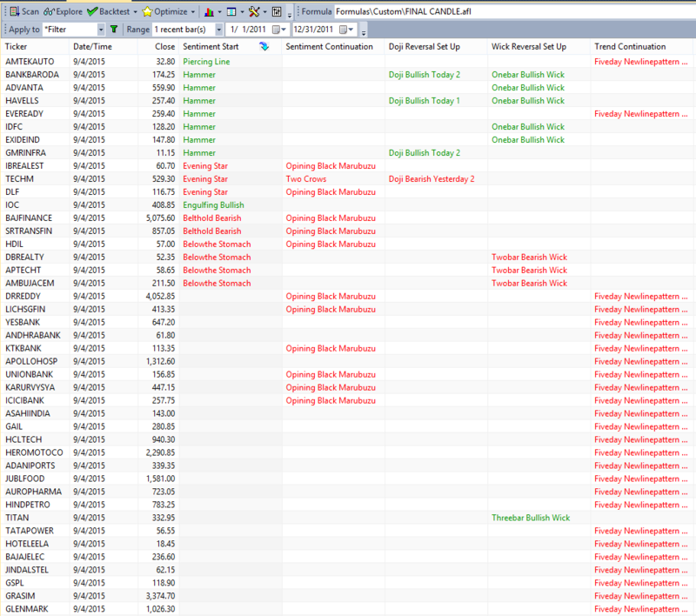The image size is (696, 616).
Task: Select the AMTEKAUTO ticker row
Action: (348, 62)
